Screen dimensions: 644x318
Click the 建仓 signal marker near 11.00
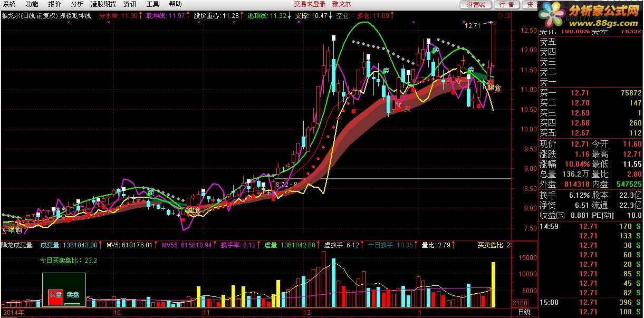click(494, 88)
